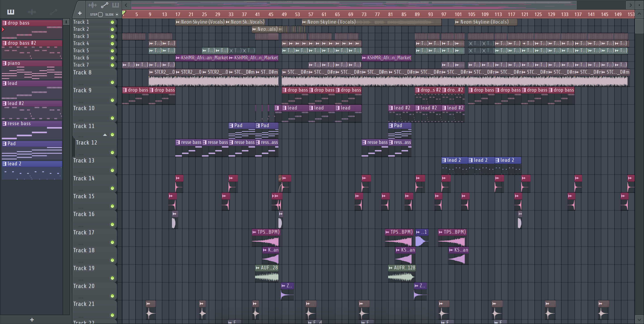Click bar 97 on the timeline ruler

click(443, 14)
